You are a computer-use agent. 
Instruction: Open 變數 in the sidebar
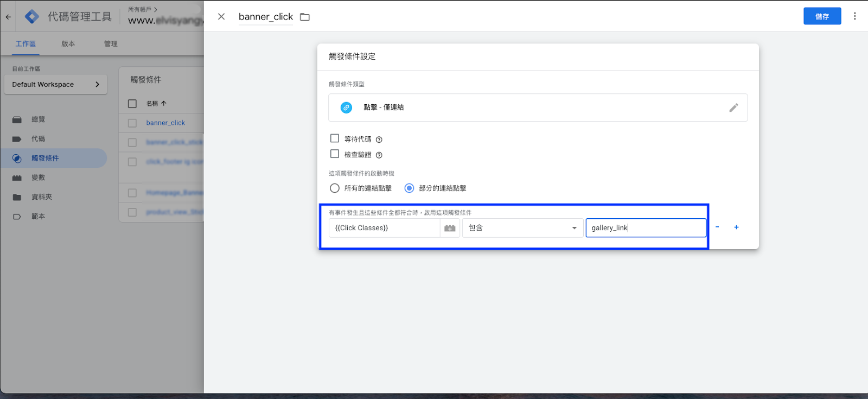click(38, 178)
